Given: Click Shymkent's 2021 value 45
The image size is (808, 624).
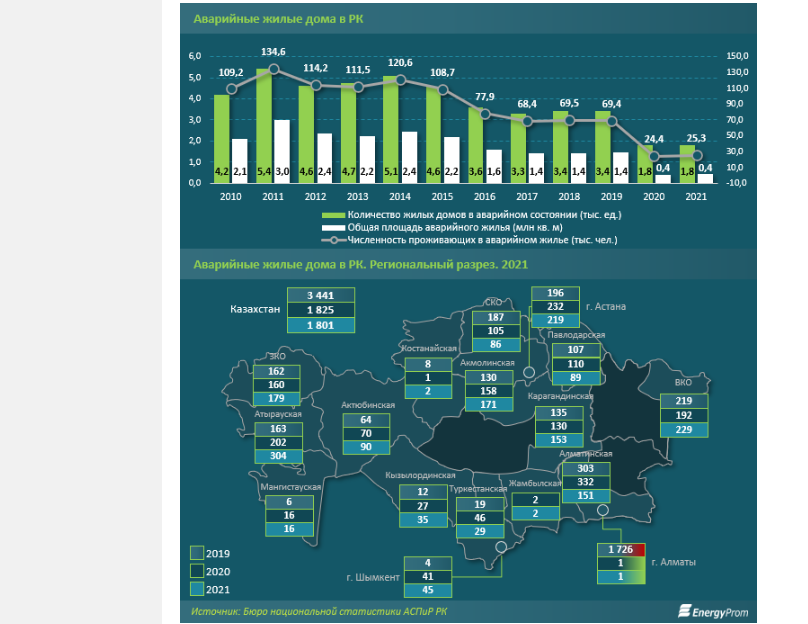Looking at the screenshot, I should 428,590.
